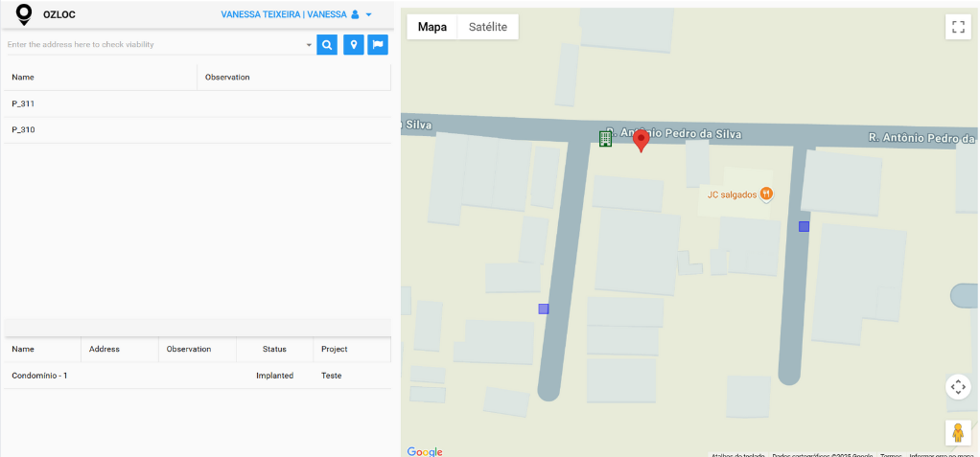Click the map camera pan control
The height and width of the screenshot is (457, 980).
pos(958,387)
